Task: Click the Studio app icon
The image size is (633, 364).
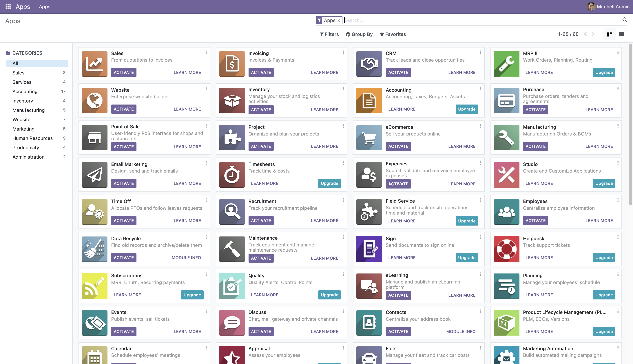Action: pyautogui.click(x=506, y=175)
